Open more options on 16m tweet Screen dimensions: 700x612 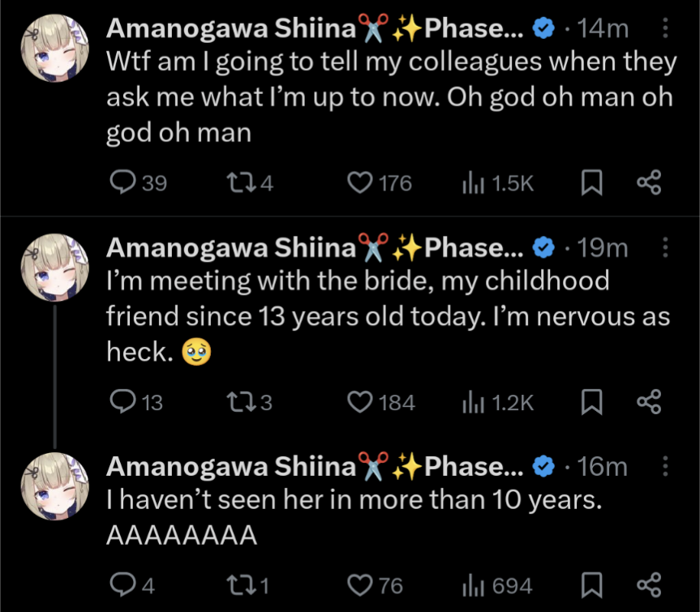coord(666,466)
